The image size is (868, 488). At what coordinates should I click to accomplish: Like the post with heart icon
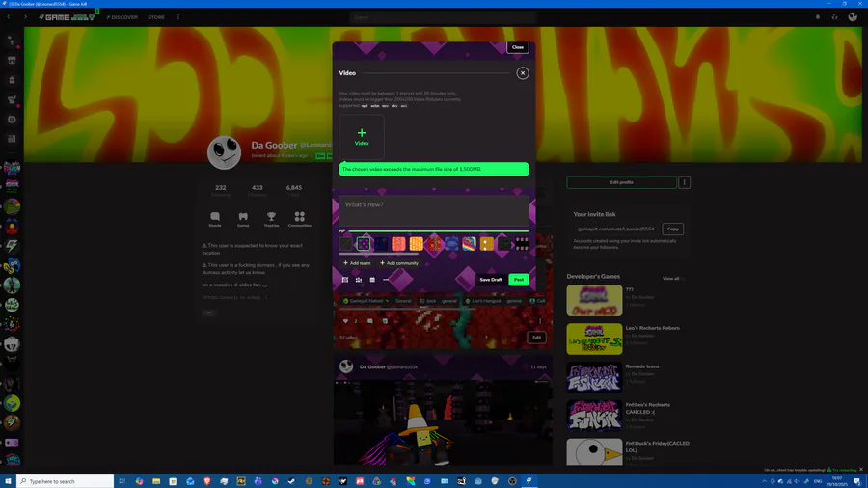click(346, 321)
